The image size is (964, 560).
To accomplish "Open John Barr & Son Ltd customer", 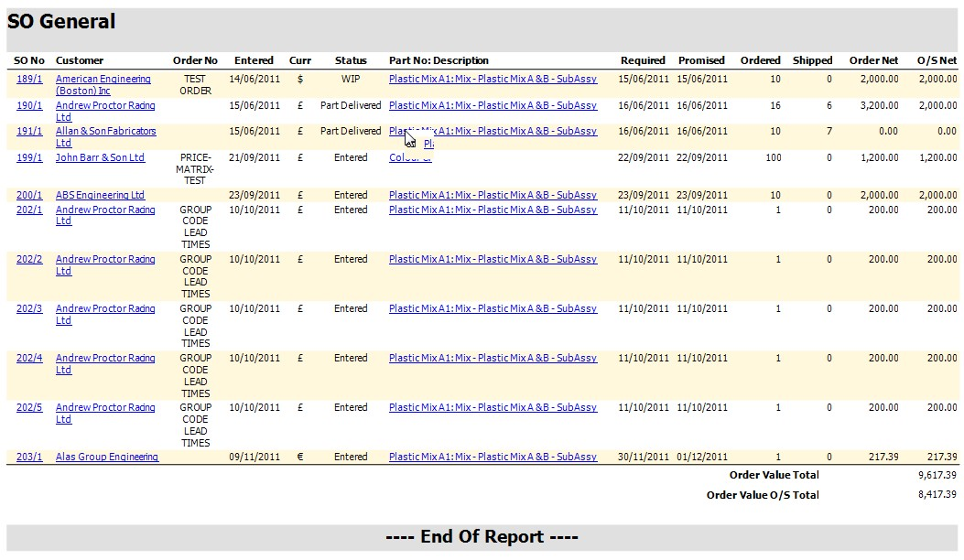I will click(100, 158).
